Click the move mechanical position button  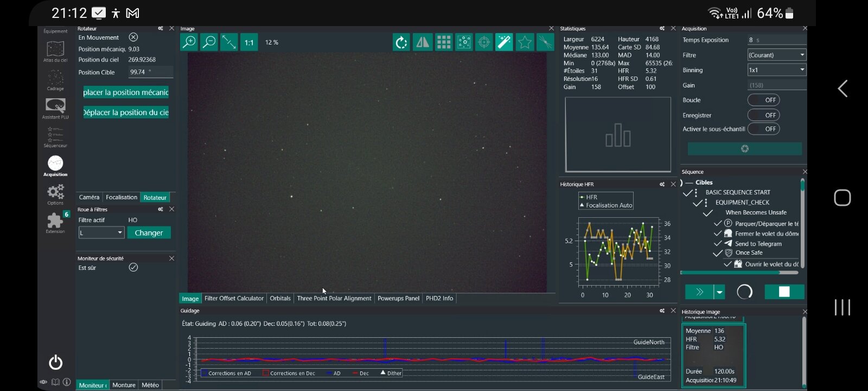click(x=126, y=92)
